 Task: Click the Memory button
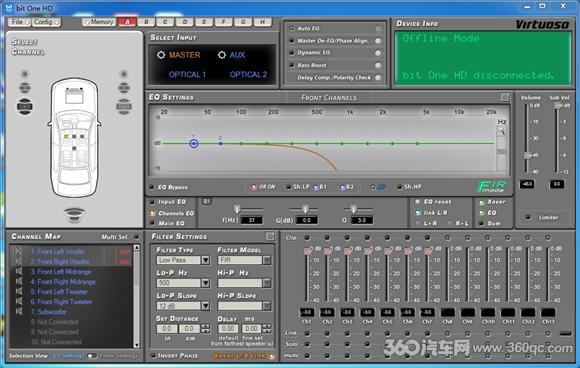click(99, 22)
